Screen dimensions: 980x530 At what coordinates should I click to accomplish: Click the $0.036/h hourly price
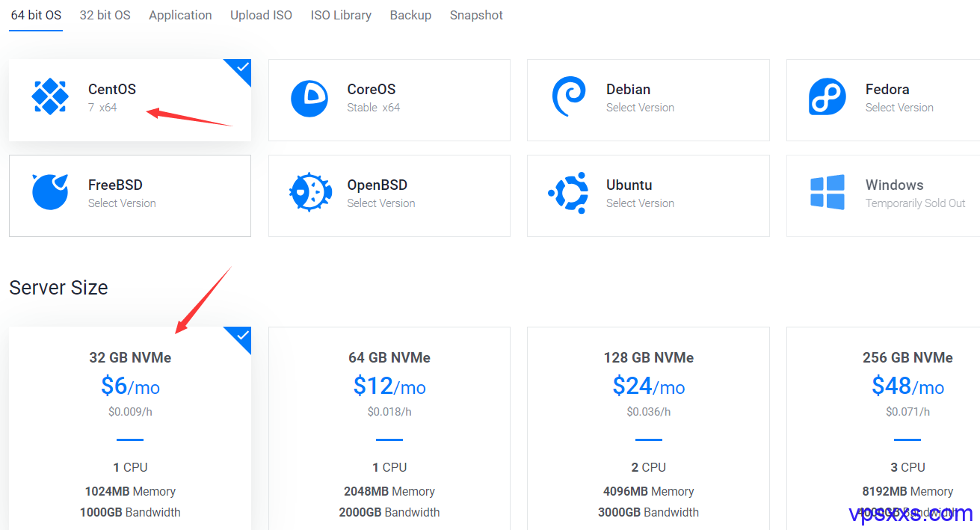pyautogui.click(x=648, y=412)
